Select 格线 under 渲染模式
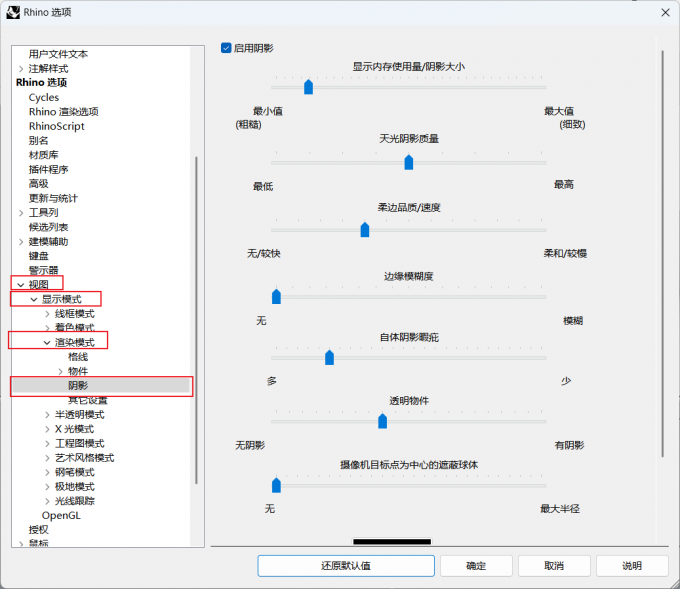Image resolution: width=680 pixels, height=589 pixels. point(78,357)
